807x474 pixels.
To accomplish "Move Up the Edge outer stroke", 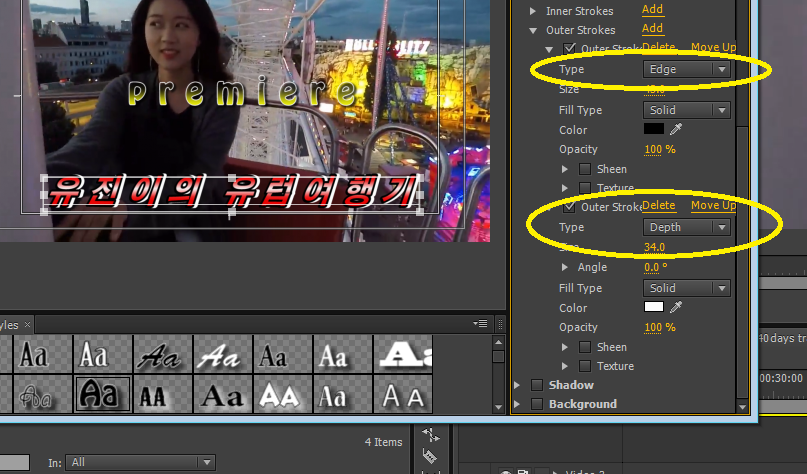I will tap(713, 47).
